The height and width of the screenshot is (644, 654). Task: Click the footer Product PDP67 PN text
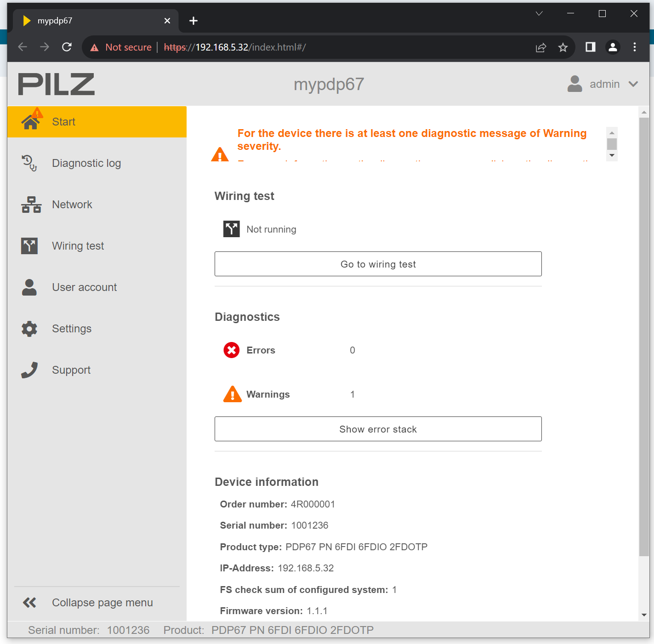pos(292,630)
